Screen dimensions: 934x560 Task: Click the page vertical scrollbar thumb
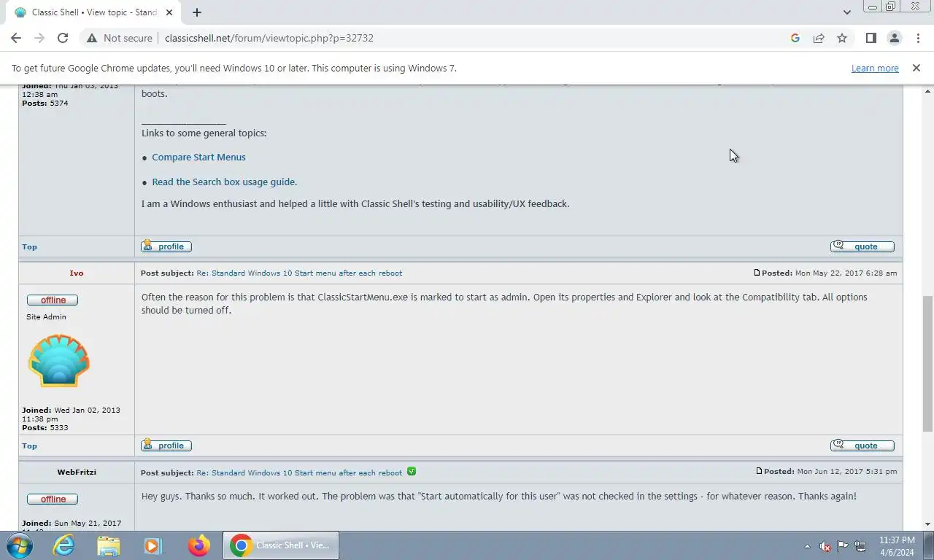[x=927, y=363]
